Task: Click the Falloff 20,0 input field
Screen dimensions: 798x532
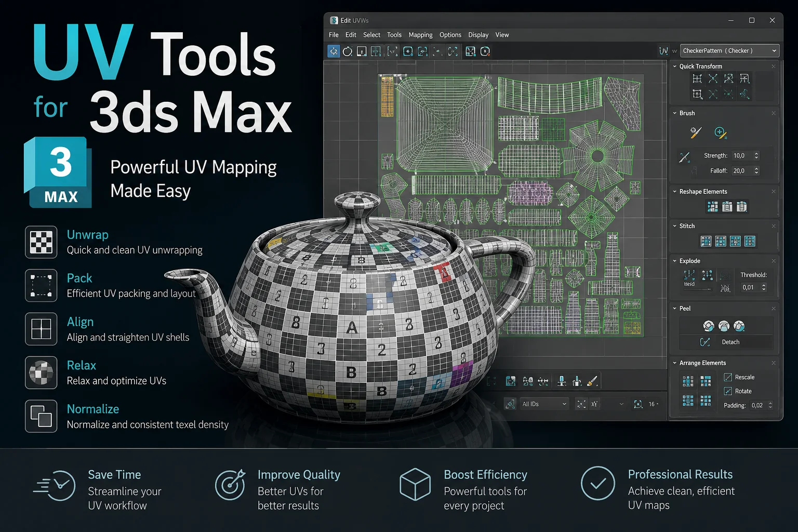Action: pyautogui.click(x=742, y=170)
